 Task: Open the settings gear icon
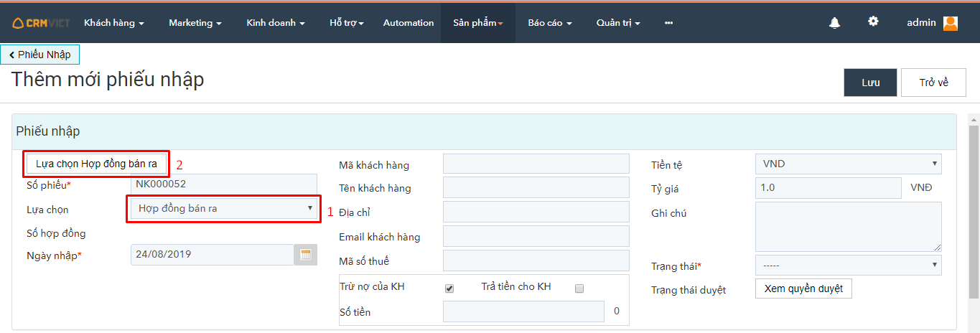click(x=873, y=22)
